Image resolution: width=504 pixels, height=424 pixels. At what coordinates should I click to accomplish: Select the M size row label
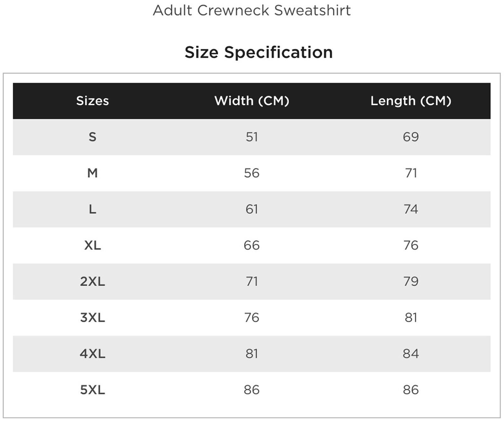pyautogui.click(x=92, y=173)
